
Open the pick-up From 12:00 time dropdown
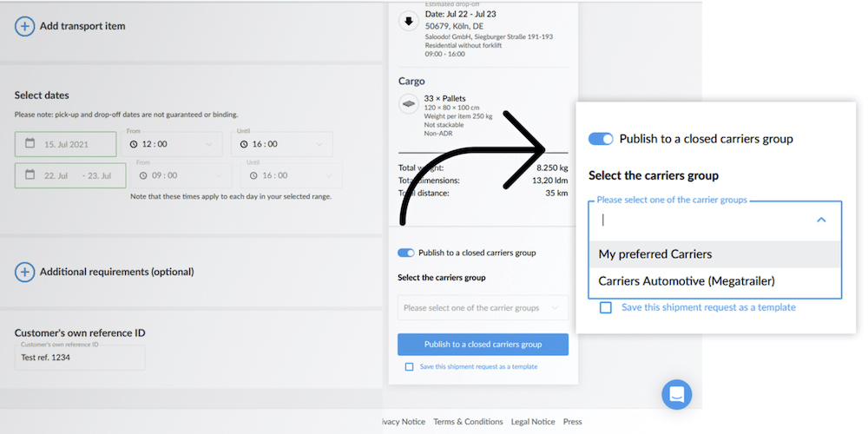[172, 144]
